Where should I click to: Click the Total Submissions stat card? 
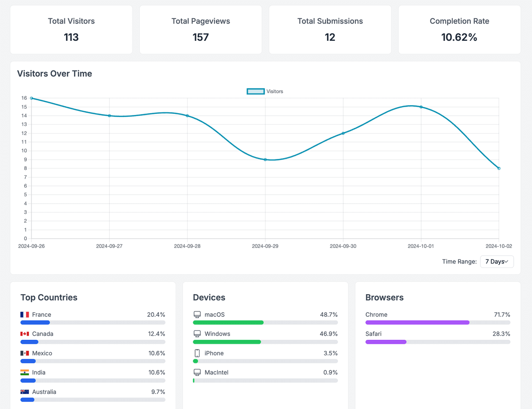point(330,29)
